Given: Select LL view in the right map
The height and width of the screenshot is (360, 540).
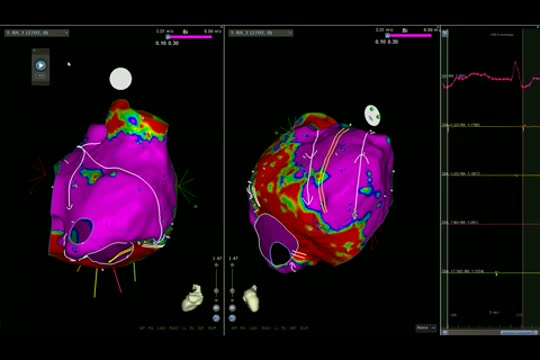Looking at the screenshot, I should [276, 328].
